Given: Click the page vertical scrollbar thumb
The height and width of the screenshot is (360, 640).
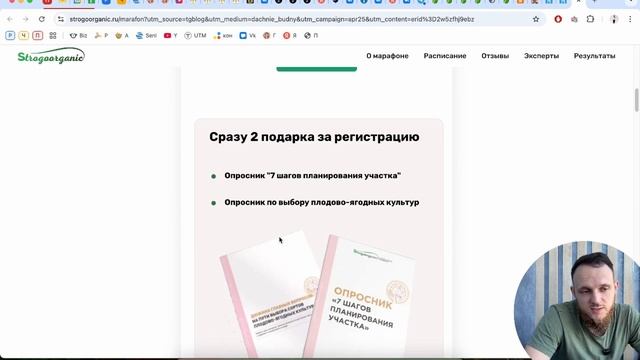Looking at the screenshot, I should [636, 100].
